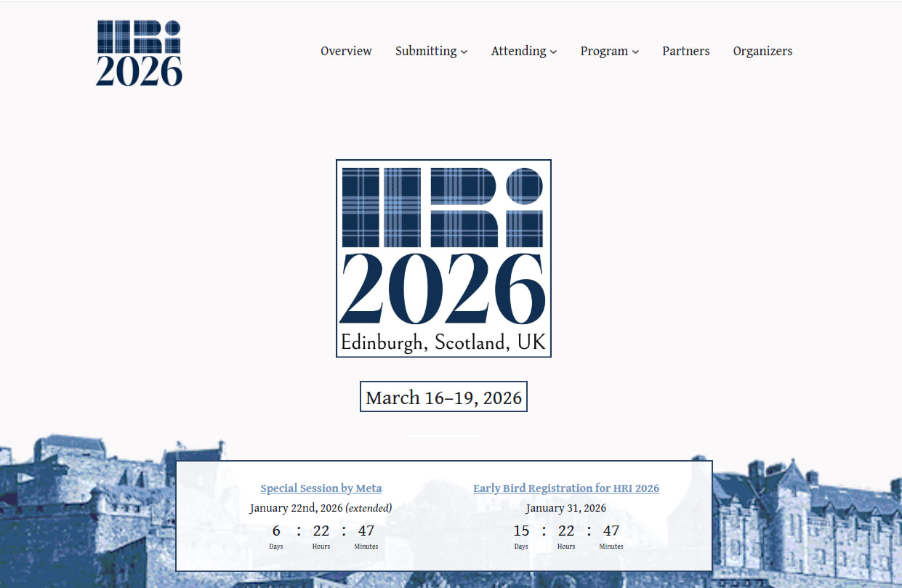The image size is (902, 588).
Task: Expand the chevron arrow beside Program
Action: [x=635, y=52]
